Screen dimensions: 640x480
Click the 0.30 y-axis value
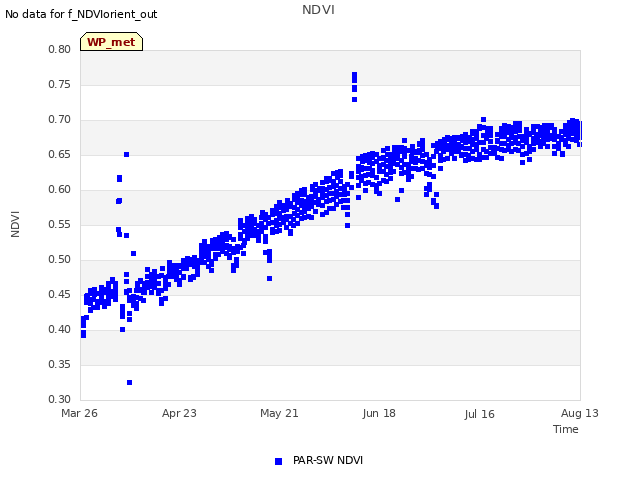(60, 399)
